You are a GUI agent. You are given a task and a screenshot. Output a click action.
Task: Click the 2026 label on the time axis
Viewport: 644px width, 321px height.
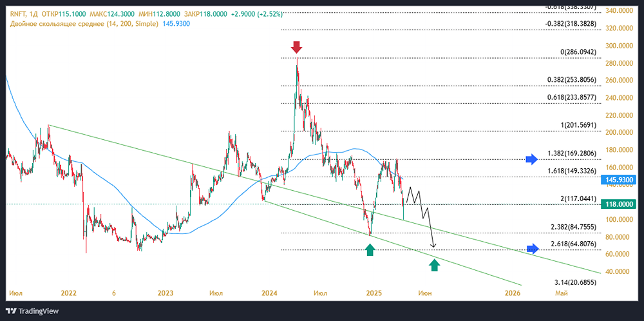coord(513,293)
